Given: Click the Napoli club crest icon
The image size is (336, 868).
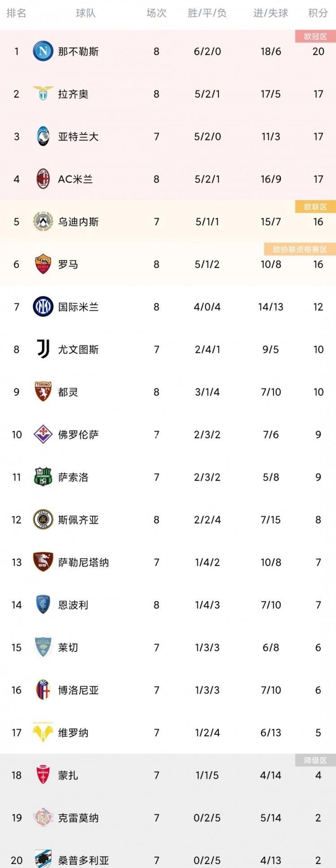Looking at the screenshot, I should click(43, 51).
